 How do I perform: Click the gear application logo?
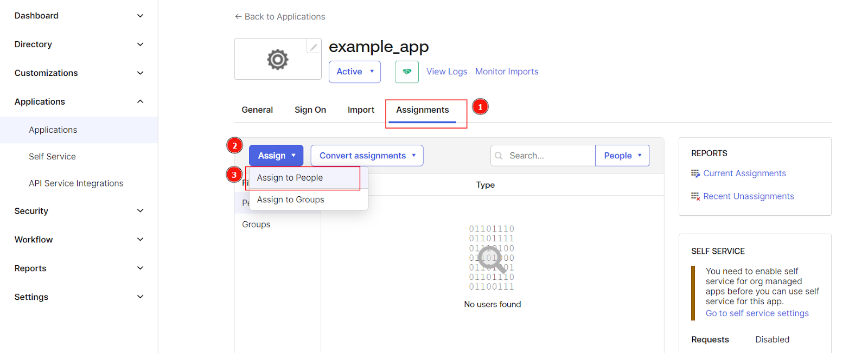tap(277, 59)
